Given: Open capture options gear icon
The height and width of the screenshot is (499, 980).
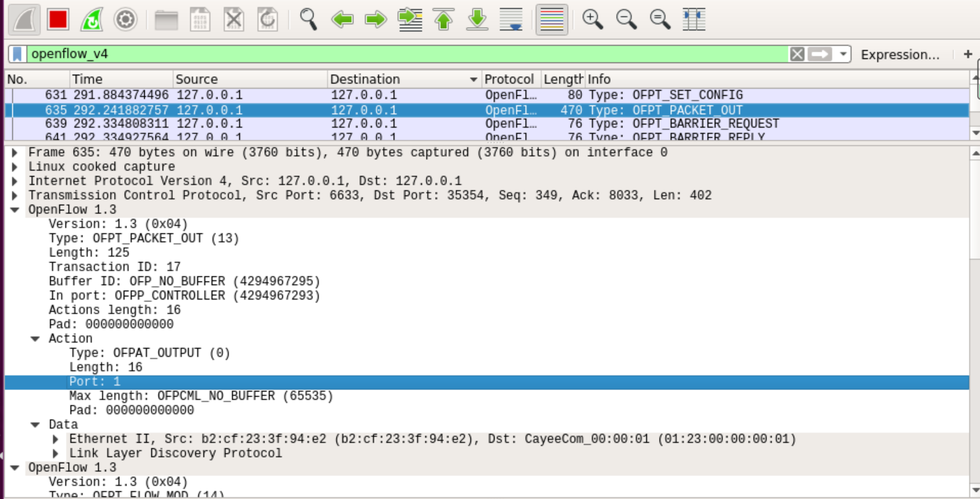Looking at the screenshot, I should tap(125, 19).
